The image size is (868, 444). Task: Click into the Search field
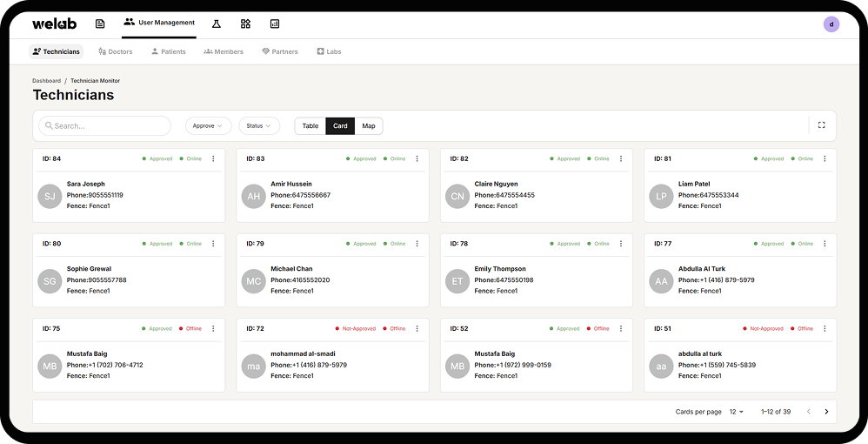click(x=104, y=126)
